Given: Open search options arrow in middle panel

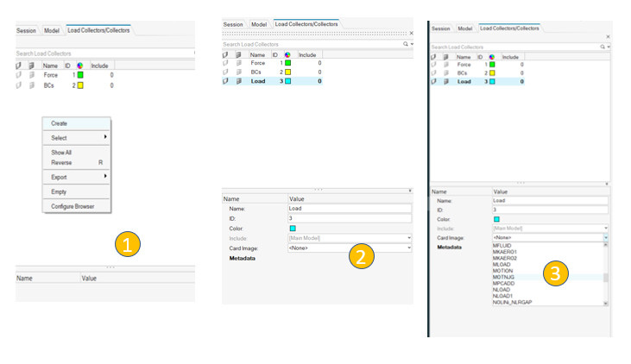Looking at the screenshot, I should (412, 44).
